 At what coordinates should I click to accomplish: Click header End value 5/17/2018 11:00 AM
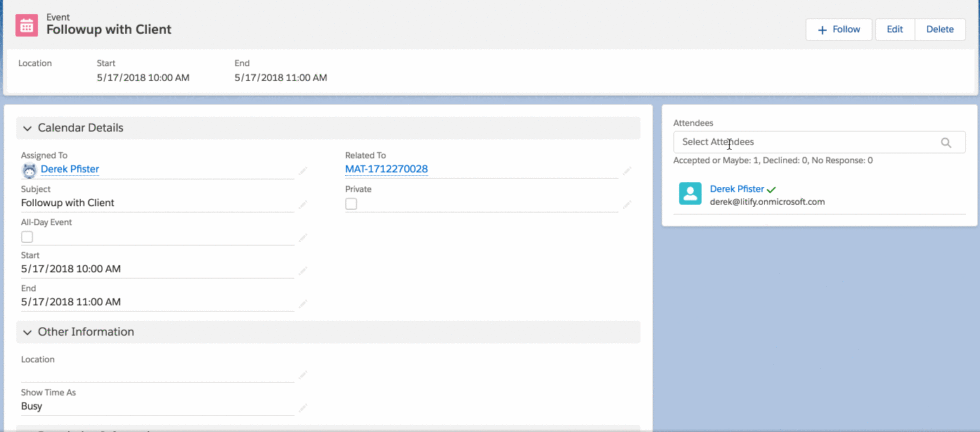[x=281, y=78]
